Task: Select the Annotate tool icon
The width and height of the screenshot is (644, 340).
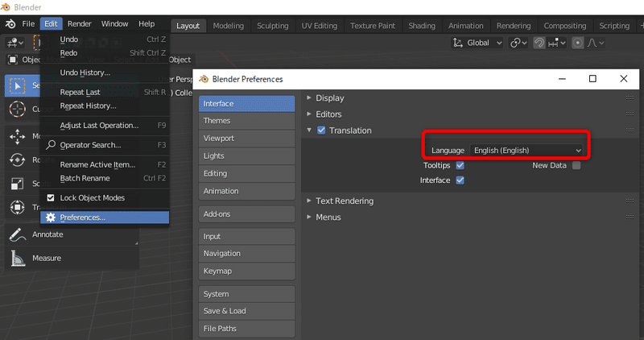Action: [17, 234]
